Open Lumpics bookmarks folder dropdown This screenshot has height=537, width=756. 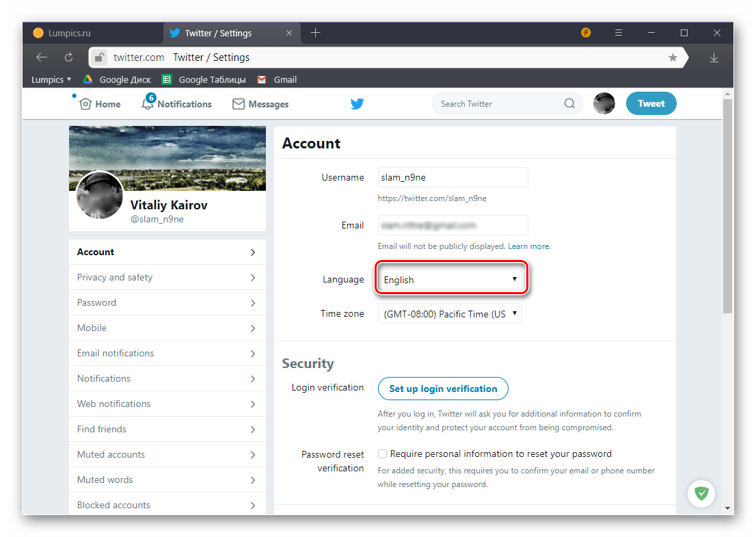51,79
